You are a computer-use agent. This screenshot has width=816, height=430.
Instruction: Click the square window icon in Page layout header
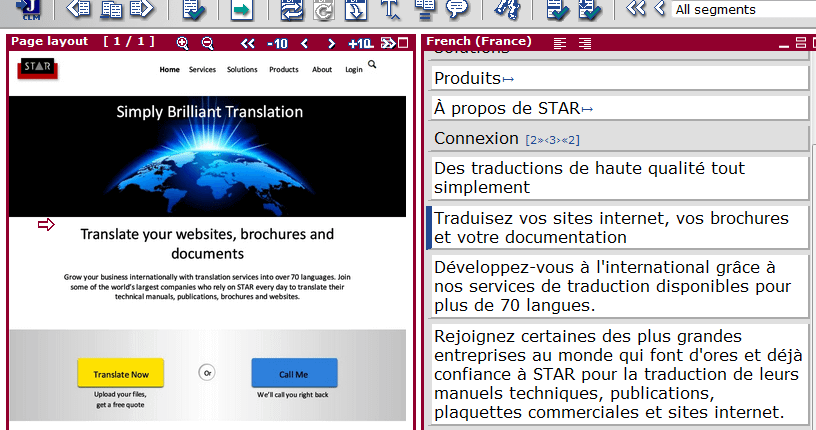tap(403, 43)
